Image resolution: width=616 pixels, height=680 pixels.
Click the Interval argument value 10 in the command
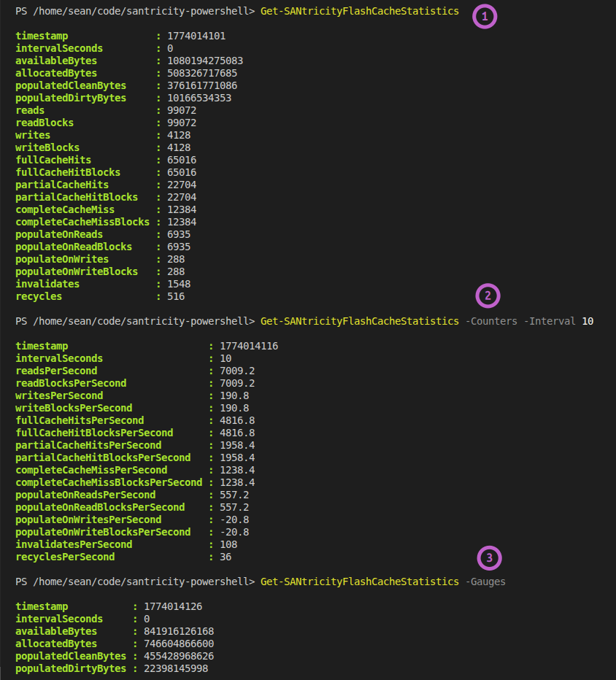tap(588, 321)
